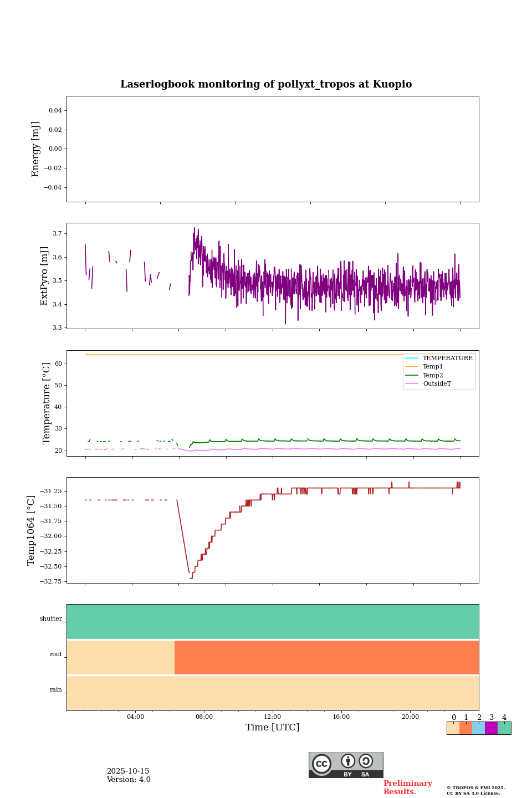Screen dimensions: 532x798
Task: Click the SA share-alike arrow icon
Action: coord(366,761)
